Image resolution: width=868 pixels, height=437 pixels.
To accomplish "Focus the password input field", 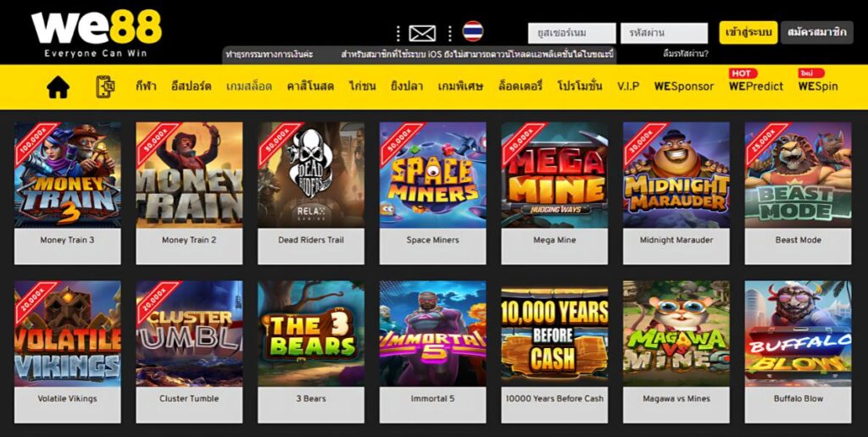I will tap(665, 33).
